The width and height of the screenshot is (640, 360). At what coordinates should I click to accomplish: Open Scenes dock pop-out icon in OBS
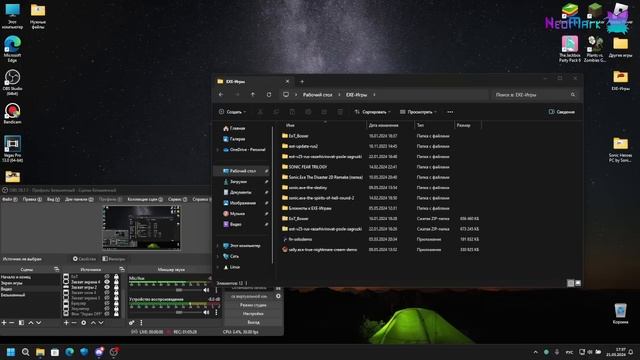56,269
